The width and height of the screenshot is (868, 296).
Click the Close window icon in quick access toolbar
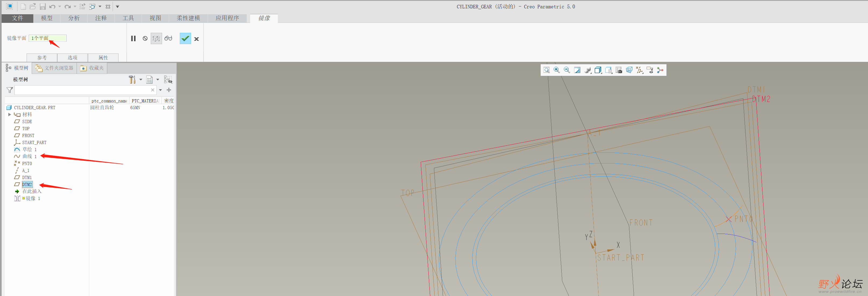click(108, 6)
